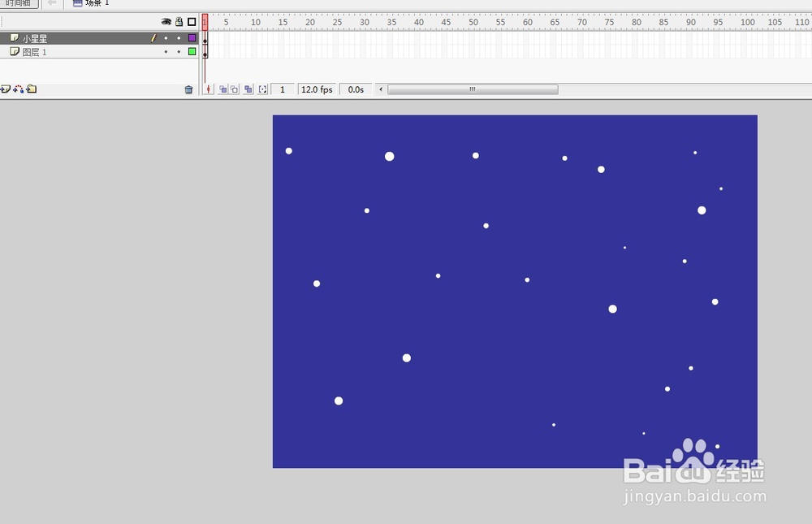
Task: Toggle visibility dot of 图层 1 layer
Action: [166, 51]
